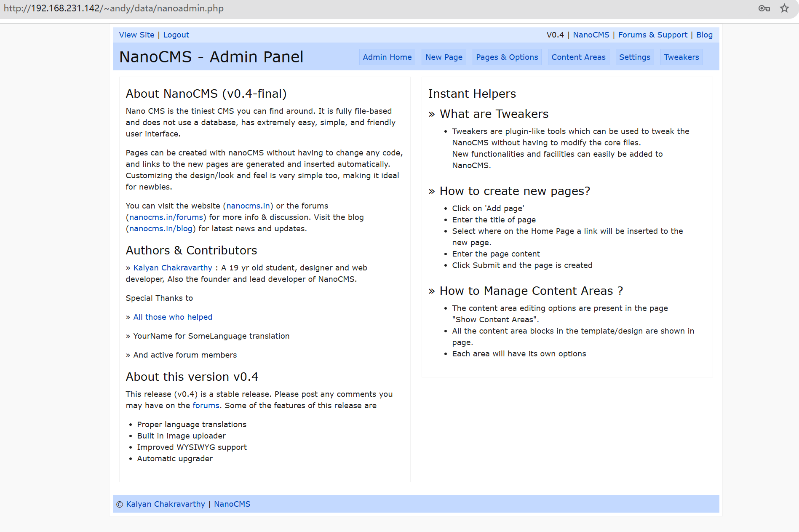Bookmark this page with the star icon
The image size is (799, 532).
pyautogui.click(x=784, y=8)
